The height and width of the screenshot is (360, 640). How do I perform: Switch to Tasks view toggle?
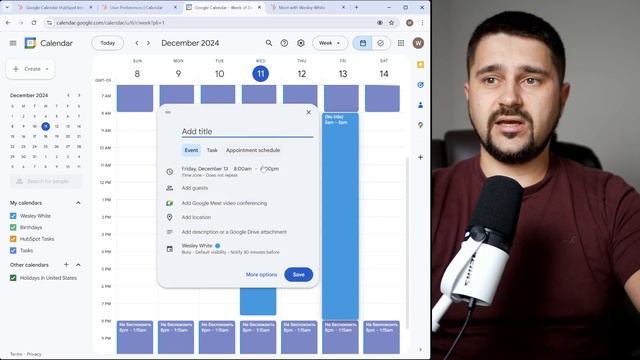(381, 43)
